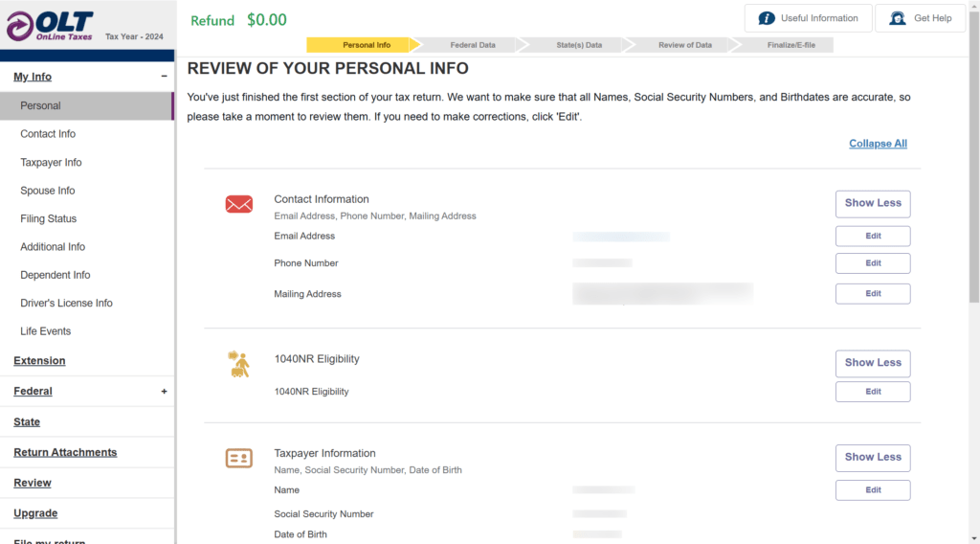This screenshot has width=980, height=544.
Task: Show less of Contact Information section
Action: (872, 203)
